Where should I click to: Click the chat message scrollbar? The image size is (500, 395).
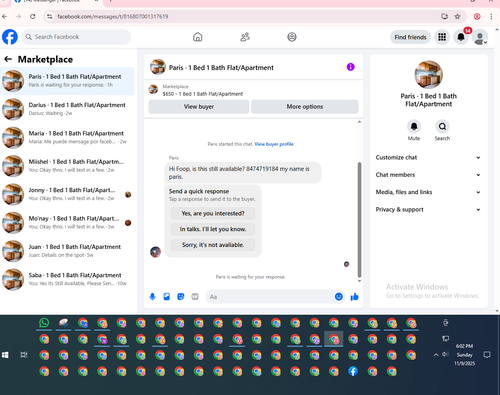click(359, 220)
